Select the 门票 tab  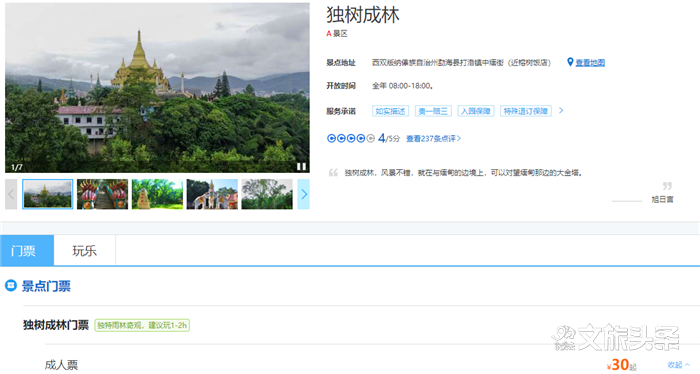[x=27, y=251]
